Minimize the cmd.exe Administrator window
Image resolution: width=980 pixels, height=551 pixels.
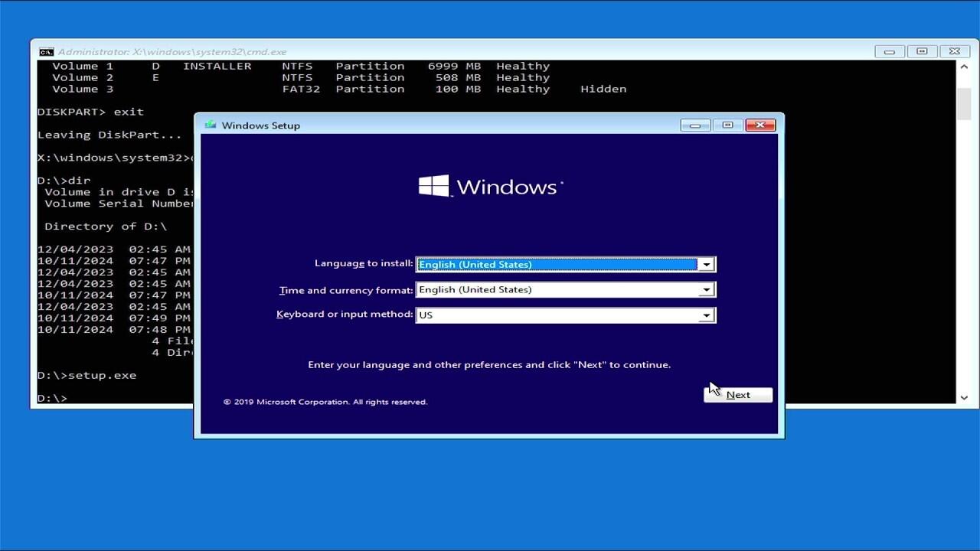pos(889,51)
